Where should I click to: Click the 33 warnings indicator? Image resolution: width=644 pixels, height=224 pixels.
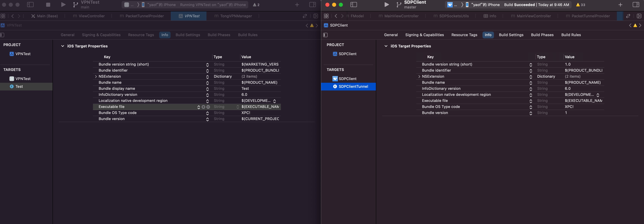(x=581, y=5)
